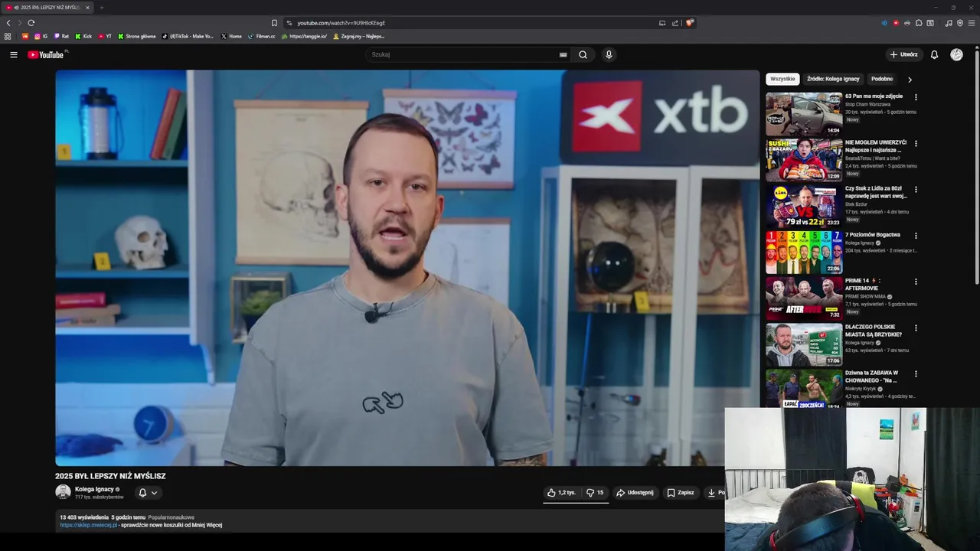The height and width of the screenshot is (551, 980).
Task: Open options menu for 'PRIME 14 AFTERMOVIE'
Action: [x=916, y=282]
